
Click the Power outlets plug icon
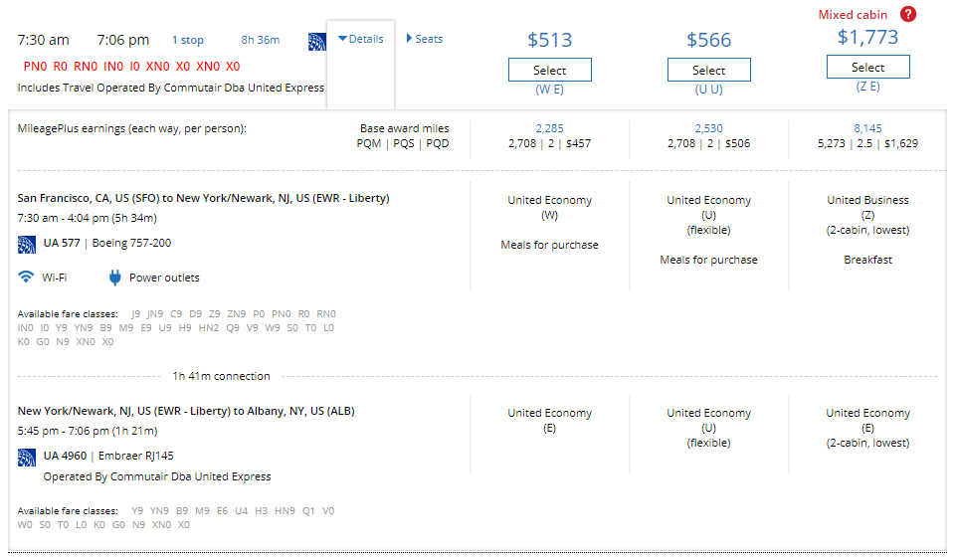click(115, 278)
